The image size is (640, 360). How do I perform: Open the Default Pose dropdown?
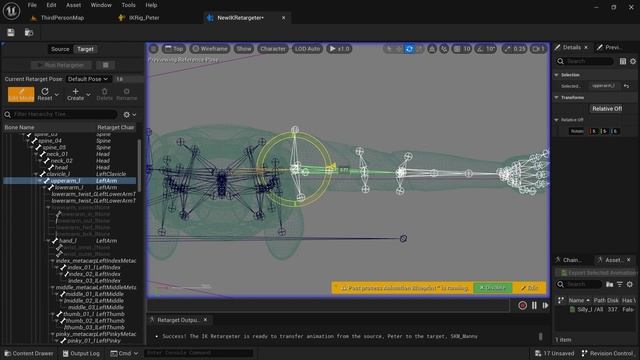(x=88, y=79)
